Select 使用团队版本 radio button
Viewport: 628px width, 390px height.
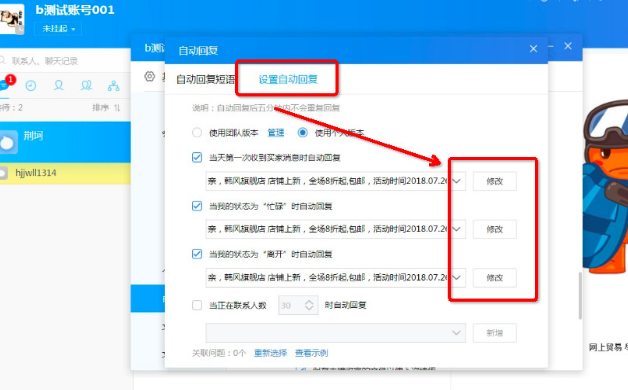coord(197,133)
